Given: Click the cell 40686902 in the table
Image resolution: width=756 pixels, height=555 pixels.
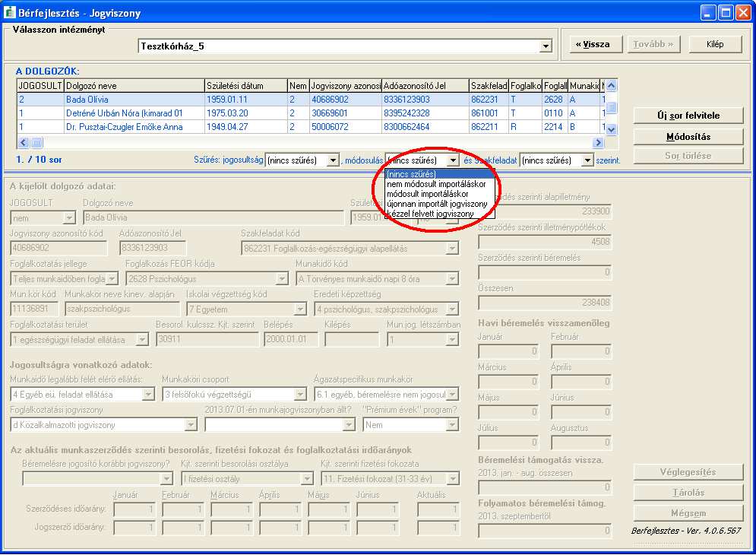Looking at the screenshot, I should tap(345, 100).
